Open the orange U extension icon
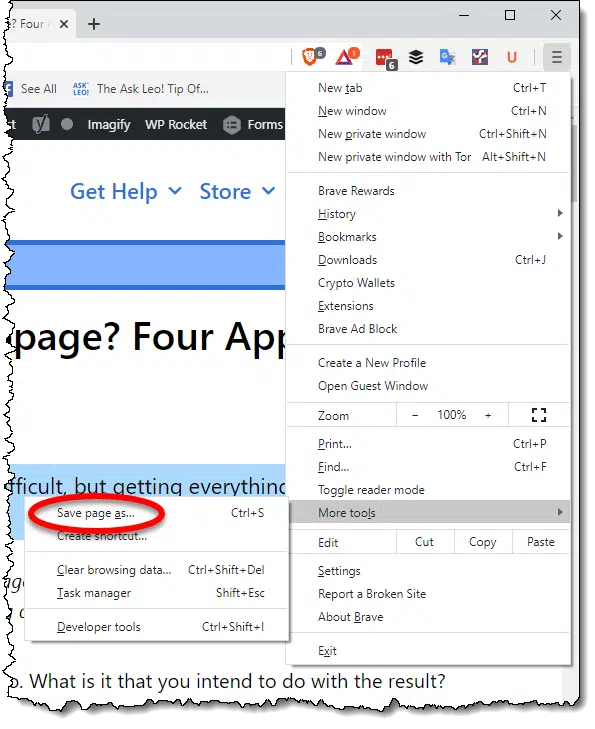 [x=512, y=57]
